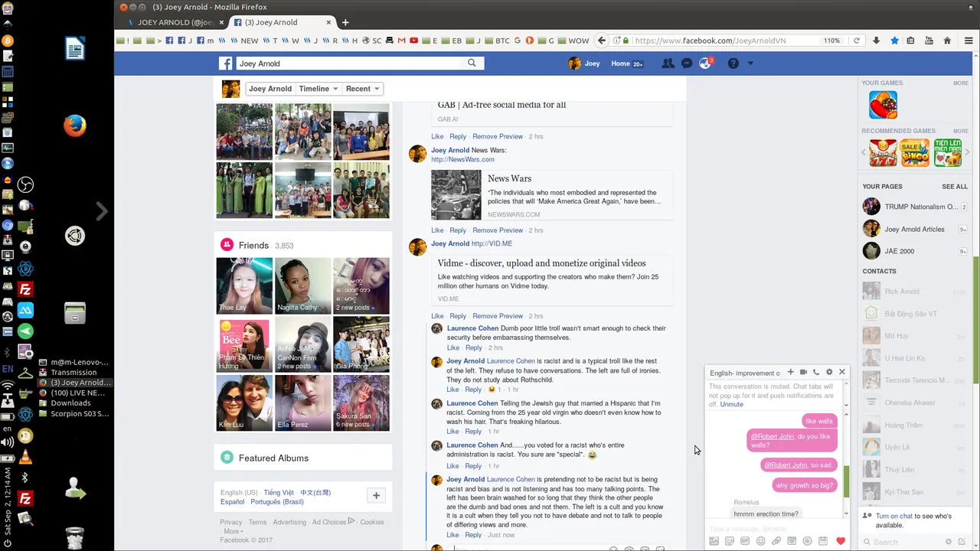Add friends to chat with plus icon
This screenshot has width=980, height=551.
(791, 372)
